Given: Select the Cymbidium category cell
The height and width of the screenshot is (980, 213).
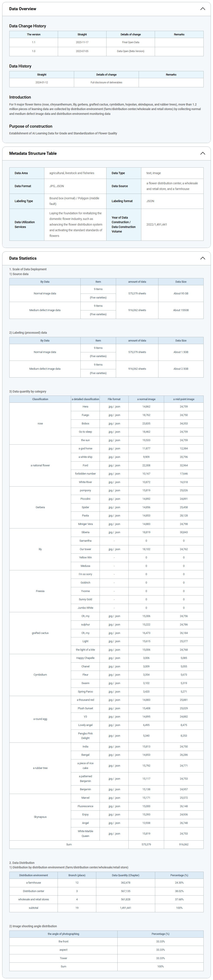Looking at the screenshot, I should point(40,675).
